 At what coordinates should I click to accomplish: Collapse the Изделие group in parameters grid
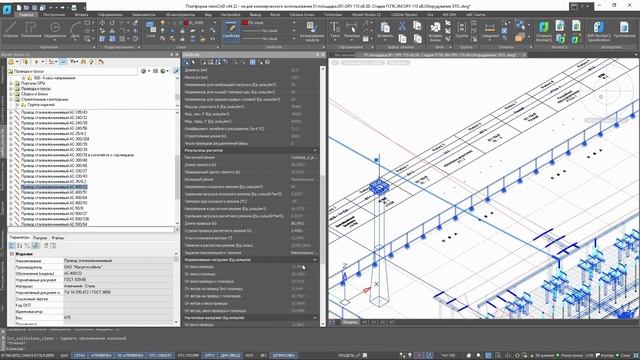[x=12, y=254]
